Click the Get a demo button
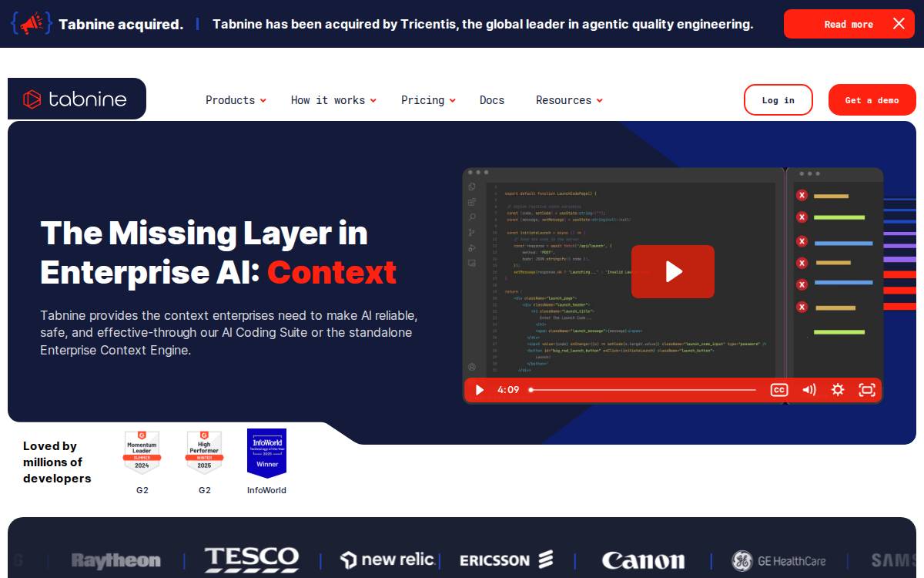This screenshot has height=578, width=924. coord(872,100)
